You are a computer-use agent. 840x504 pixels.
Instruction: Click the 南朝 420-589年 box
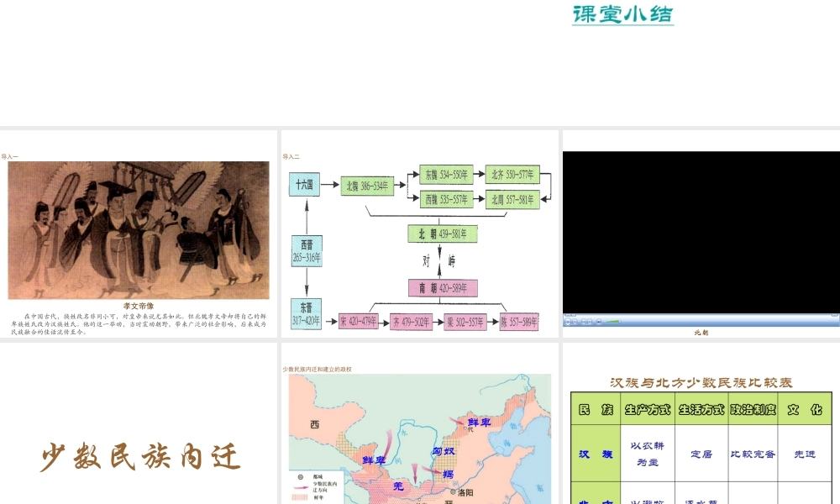pyautogui.click(x=443, y=288)
